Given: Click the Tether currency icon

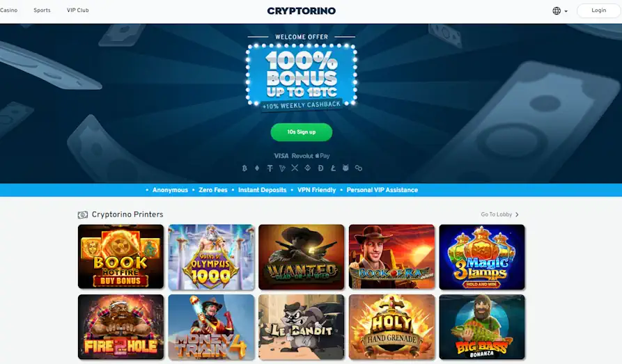Looking at the screenshot, I should point(270,168).
